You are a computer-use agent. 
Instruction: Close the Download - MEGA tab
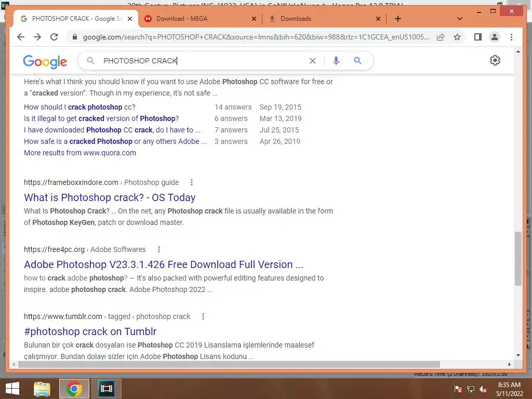pyautogui.click(x=254, y=19)
